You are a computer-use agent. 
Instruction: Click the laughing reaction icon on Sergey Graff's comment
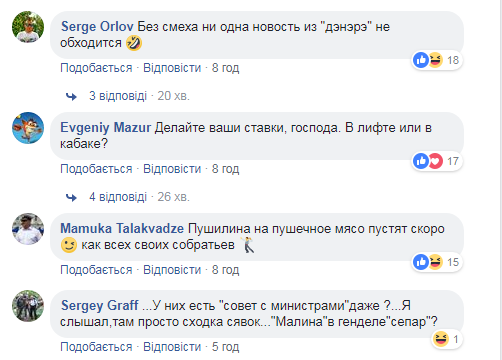(441, 339)
